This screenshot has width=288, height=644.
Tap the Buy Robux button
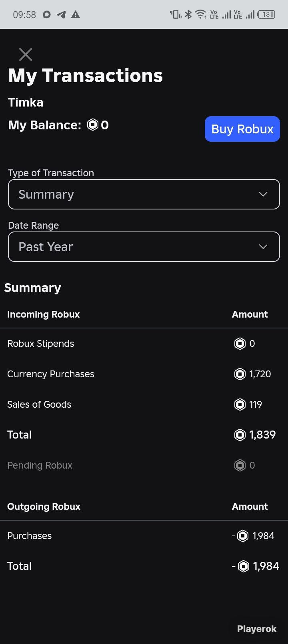coord(242,129)
